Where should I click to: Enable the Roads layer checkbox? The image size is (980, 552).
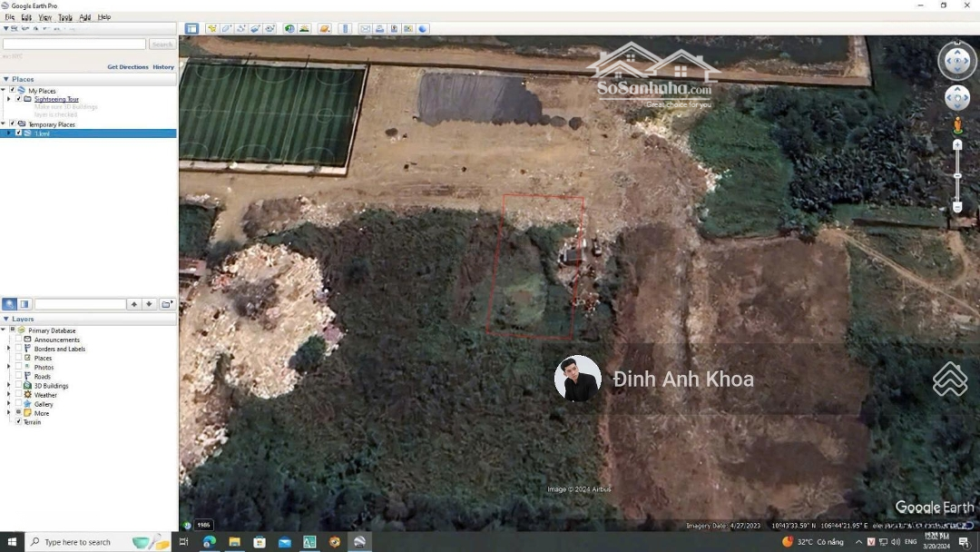(18, 376)
